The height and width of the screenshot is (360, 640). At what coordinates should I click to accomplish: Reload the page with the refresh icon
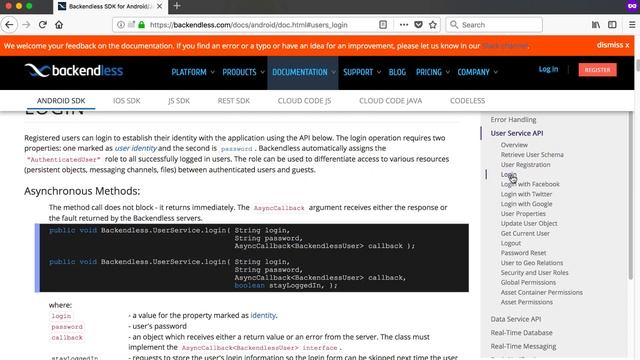42,24
